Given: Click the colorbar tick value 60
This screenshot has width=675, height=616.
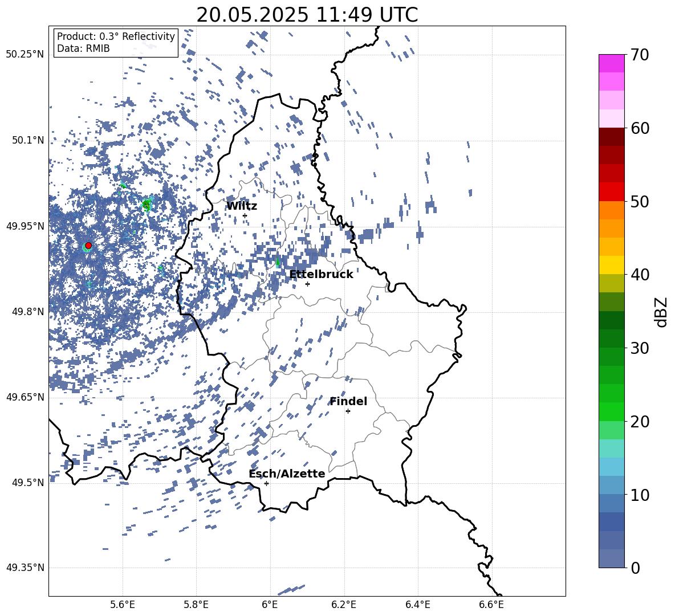Looking at the screenshot, I should [x=640, y=128].
